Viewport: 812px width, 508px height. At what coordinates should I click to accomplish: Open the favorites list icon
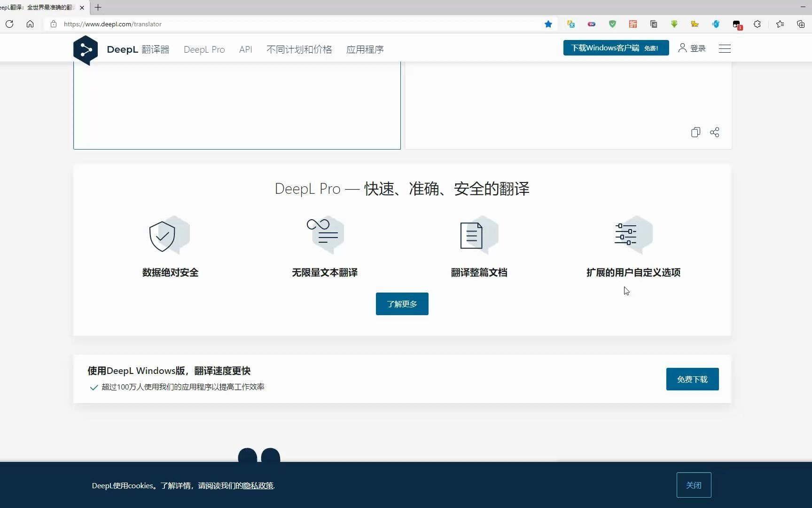tap(780, 24)
